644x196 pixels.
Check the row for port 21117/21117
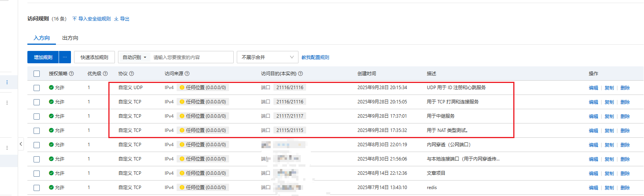click(37, 117)
